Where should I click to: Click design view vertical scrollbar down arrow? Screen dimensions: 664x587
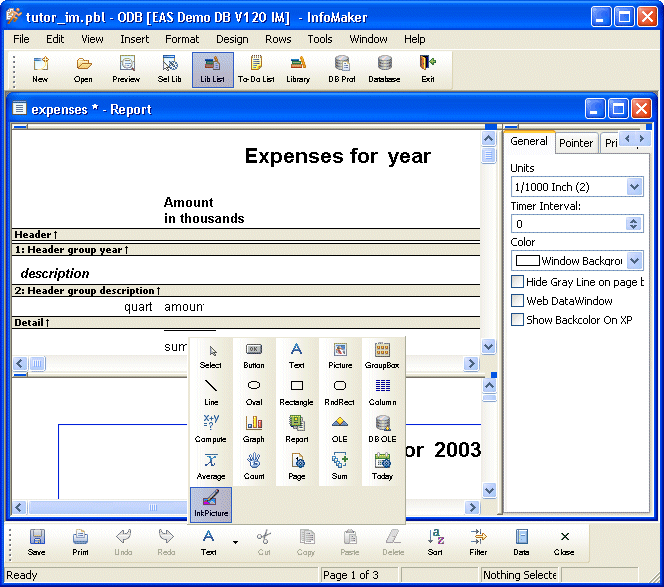pyautogui.click(x=489, y=346)
